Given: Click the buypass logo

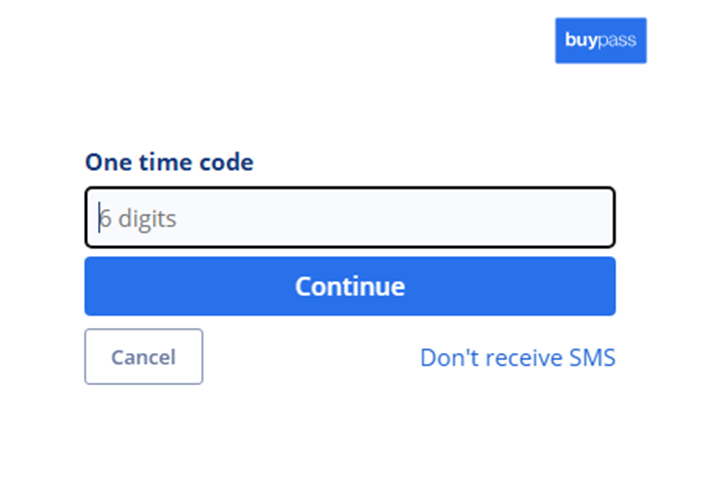Looking at the screenshot, I should click(600, 40).
